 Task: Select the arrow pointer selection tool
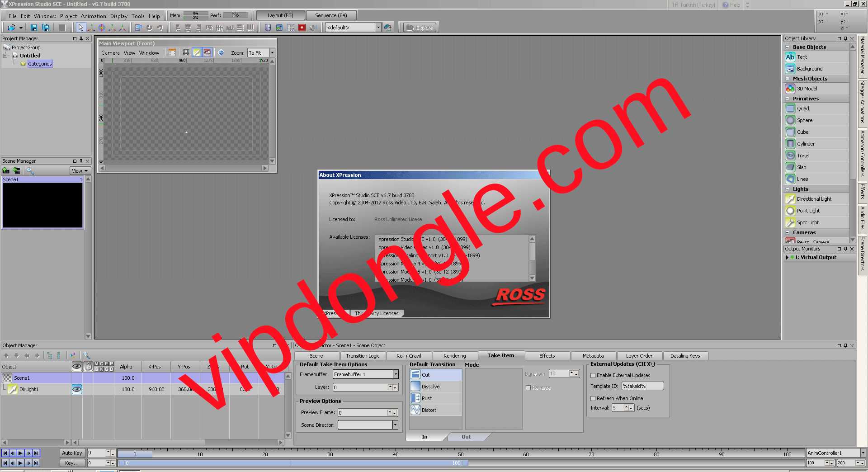[x=80, y=28]
